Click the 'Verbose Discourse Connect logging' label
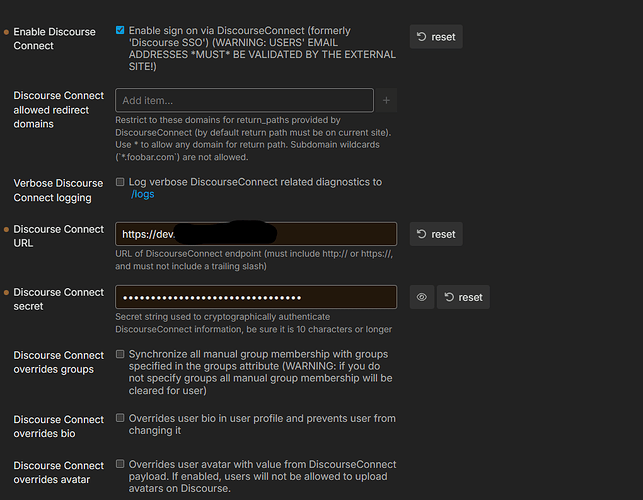Screen dimensions: 643x500 coord(58,190)
